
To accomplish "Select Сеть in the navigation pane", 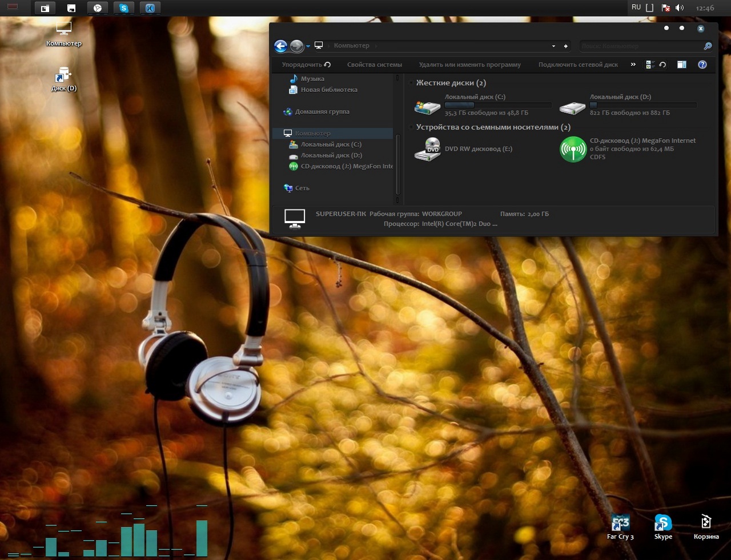I will 302,188.
